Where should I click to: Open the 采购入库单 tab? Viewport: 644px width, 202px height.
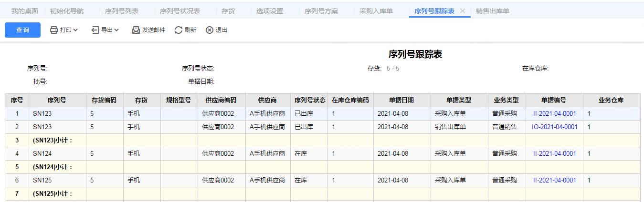click(x=376, y=11)
